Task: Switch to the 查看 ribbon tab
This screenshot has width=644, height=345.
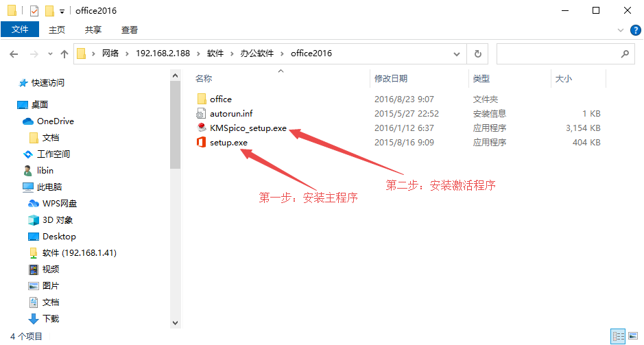Action: click(x=130, y=29)
